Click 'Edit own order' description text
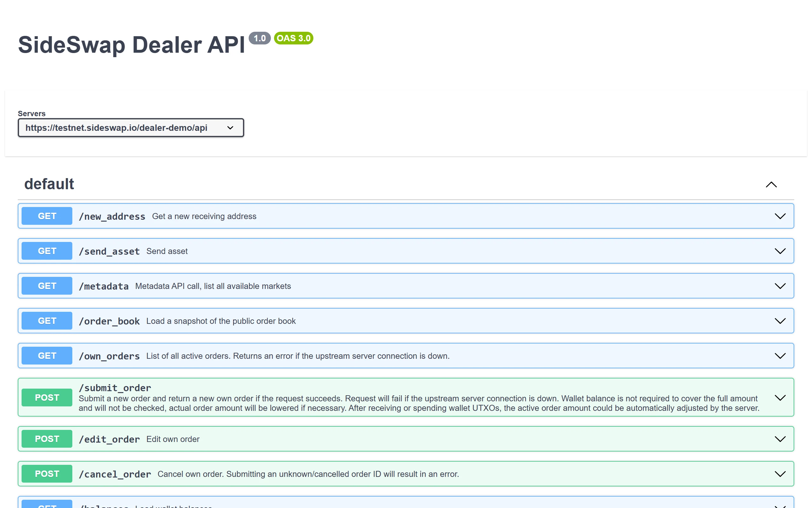812x508 pixels. click(173, 439)
